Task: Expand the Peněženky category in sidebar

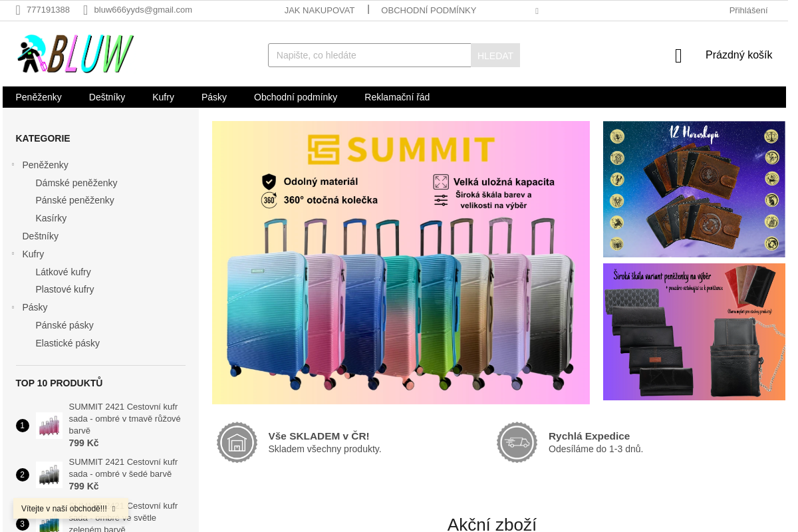Action: pyautogui.click(x=13, y=164)
